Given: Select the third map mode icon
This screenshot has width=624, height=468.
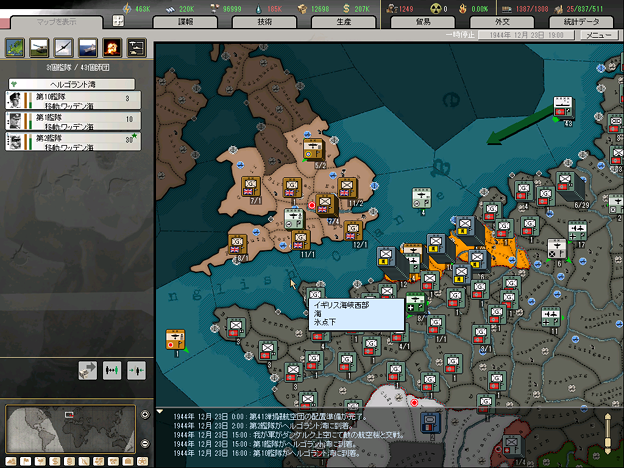Looking at the screenshot, I should click(40, 461).
